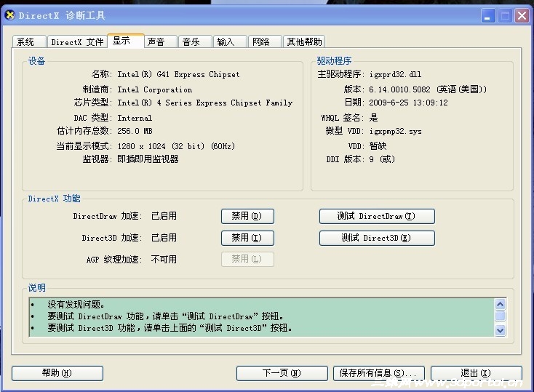The width and height of the screenshot is (534, 392).
Task: Click the VDD value '暂缺'
Action: pos(378,146)
